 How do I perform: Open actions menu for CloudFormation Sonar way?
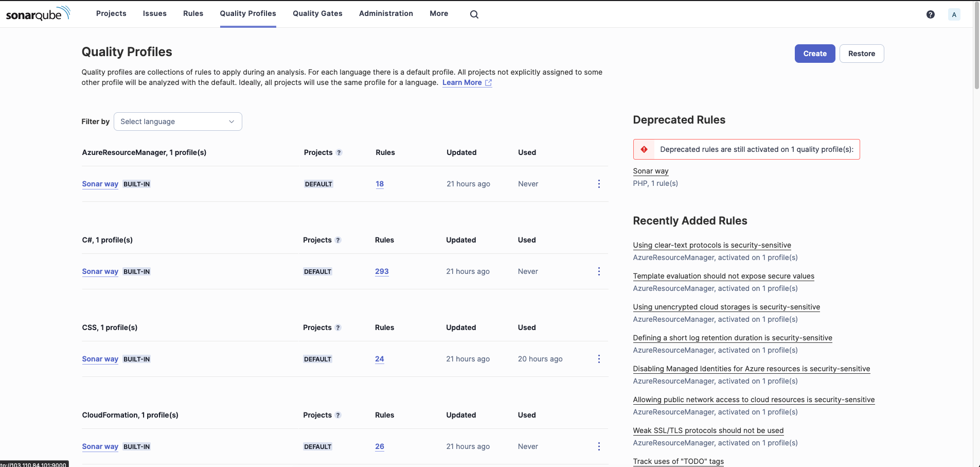click(x=599, y=446)
